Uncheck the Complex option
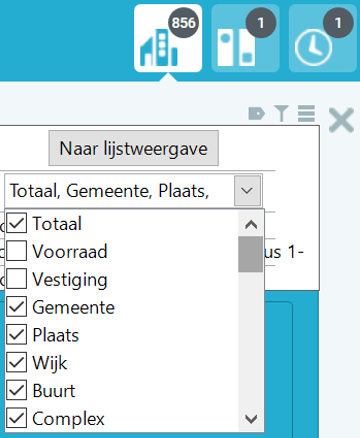Viewport: 360px width, 438px height. pos(16,419)
